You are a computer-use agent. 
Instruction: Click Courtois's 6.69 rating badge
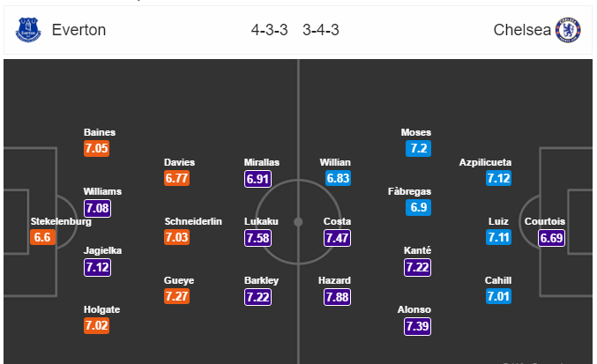551,238
